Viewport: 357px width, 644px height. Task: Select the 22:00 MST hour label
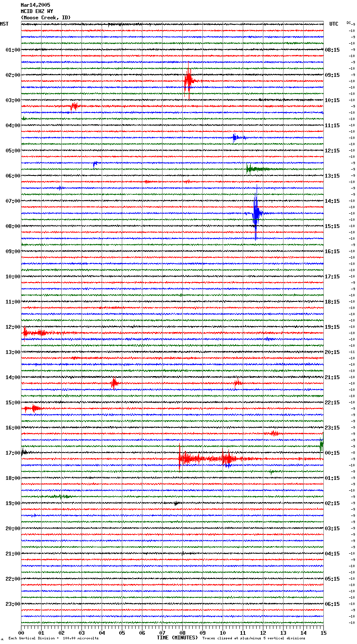pyautogui.click(x=13, y=579)
